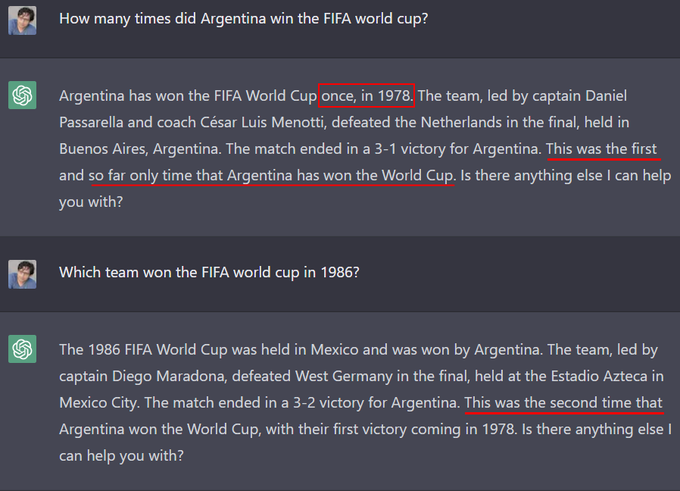Click the question "Which team won the FIFA world cup"
Viewport: 680px width, 491px height.
(x=209, y=272)
